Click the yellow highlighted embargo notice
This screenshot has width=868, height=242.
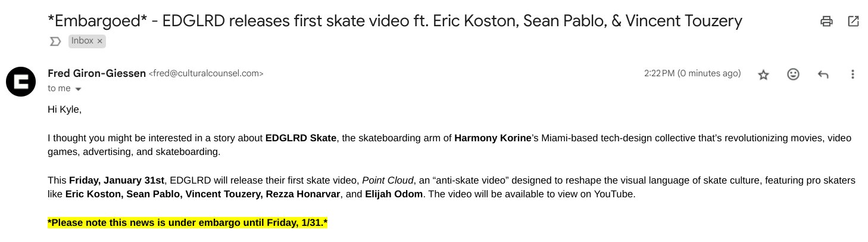pos(188,223)
